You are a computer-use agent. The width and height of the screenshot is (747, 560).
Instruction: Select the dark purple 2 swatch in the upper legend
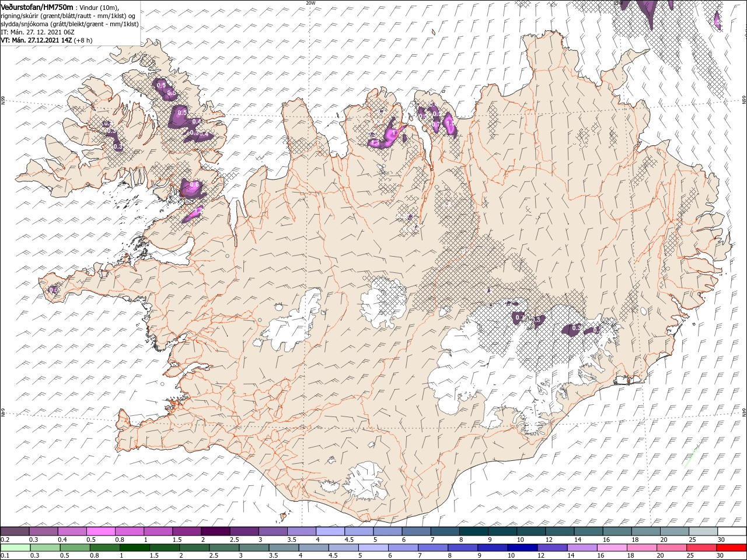click(x=215, y=531)
